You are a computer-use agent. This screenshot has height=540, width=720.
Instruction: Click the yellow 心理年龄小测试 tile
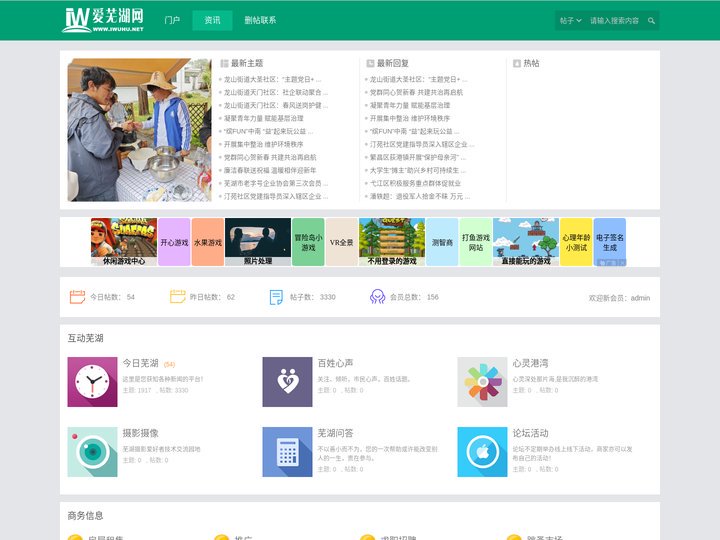576,242
